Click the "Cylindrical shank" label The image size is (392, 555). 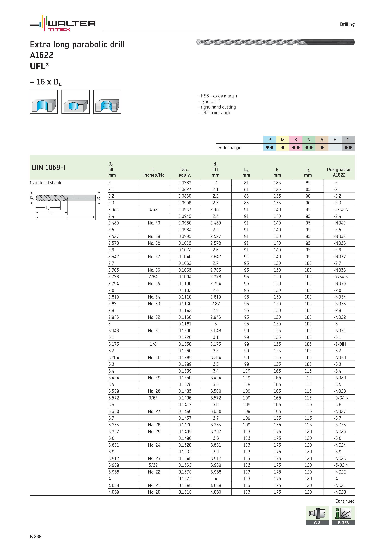coord(45,183)
